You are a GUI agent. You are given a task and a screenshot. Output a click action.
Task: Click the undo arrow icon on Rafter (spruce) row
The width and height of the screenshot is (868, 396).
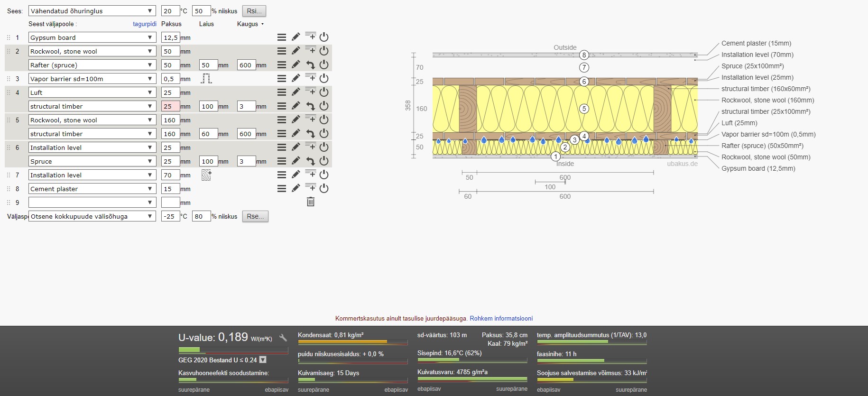pos(310,65)
